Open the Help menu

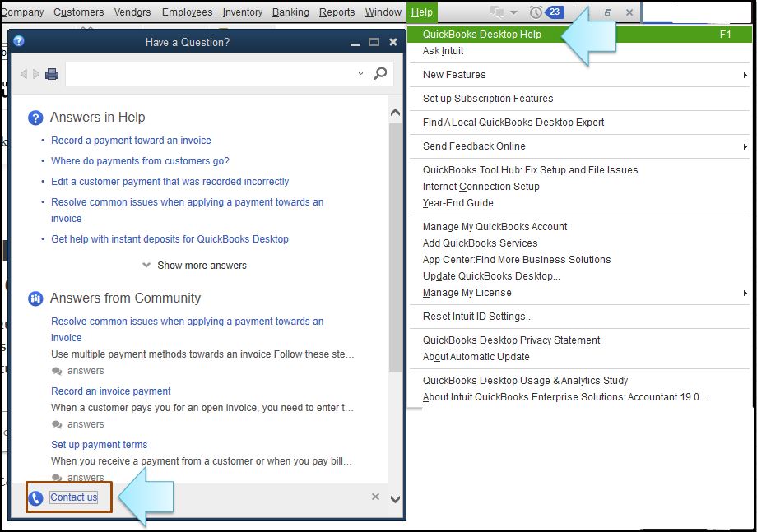pos(421,12)
